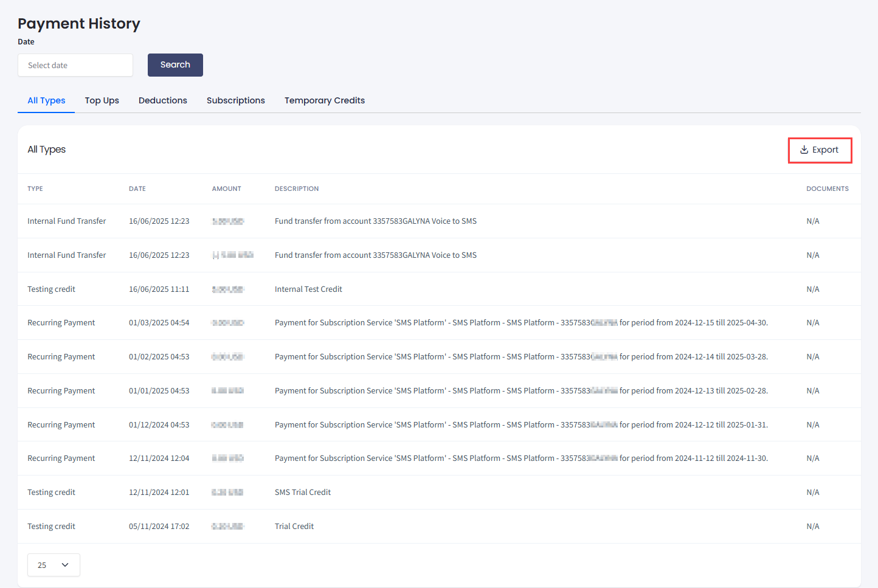878x588 pixels.
Task: Select the Subscriptions tab
Action: tap(235, 100)
